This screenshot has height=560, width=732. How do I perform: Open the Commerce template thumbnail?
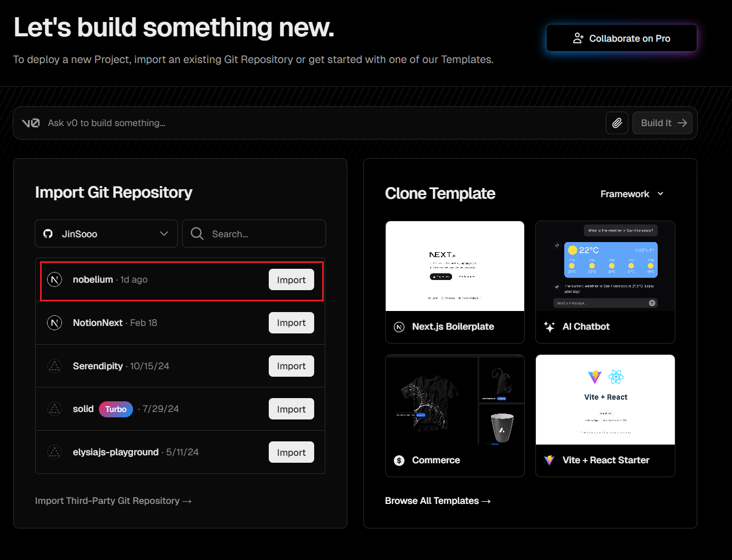pyautogui.click(x=455, y=400)
